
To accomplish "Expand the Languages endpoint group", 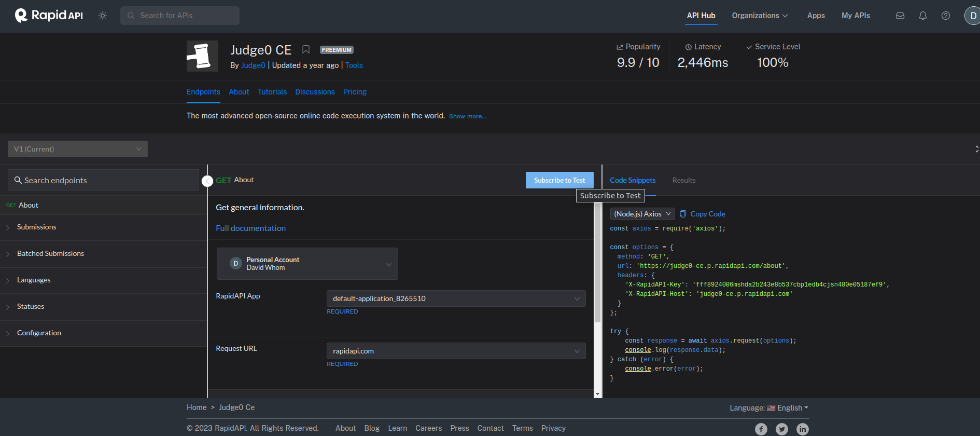I will tap(103, 280).
